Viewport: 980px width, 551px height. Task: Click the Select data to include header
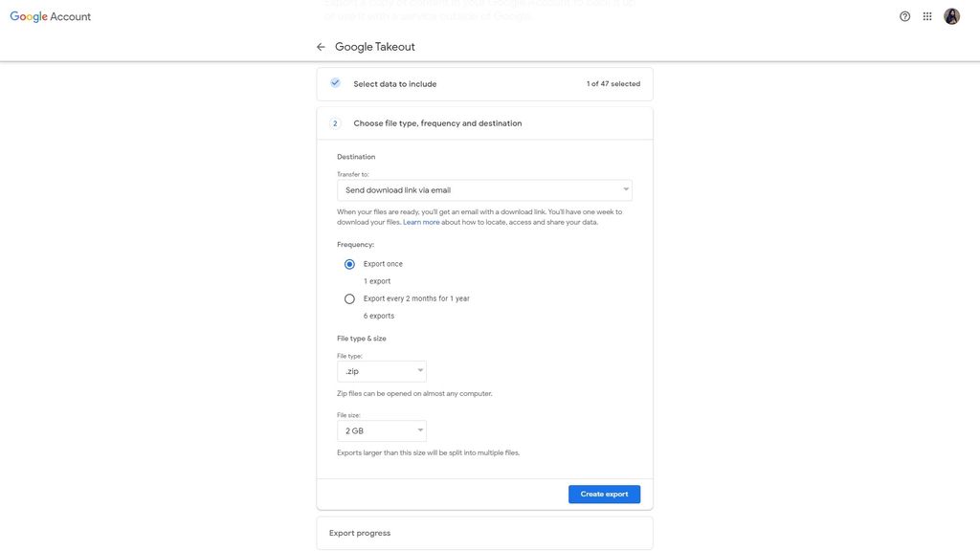pos(395,81)
